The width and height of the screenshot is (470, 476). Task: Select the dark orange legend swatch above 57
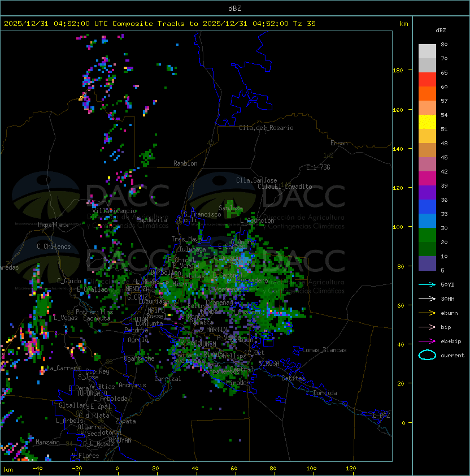point(427,93)
